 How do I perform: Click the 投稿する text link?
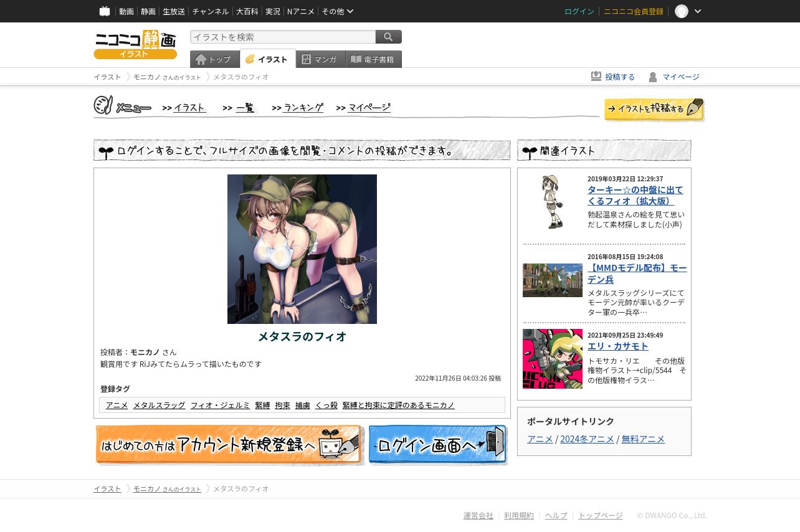pyautogui.click(x=620, y=77)
